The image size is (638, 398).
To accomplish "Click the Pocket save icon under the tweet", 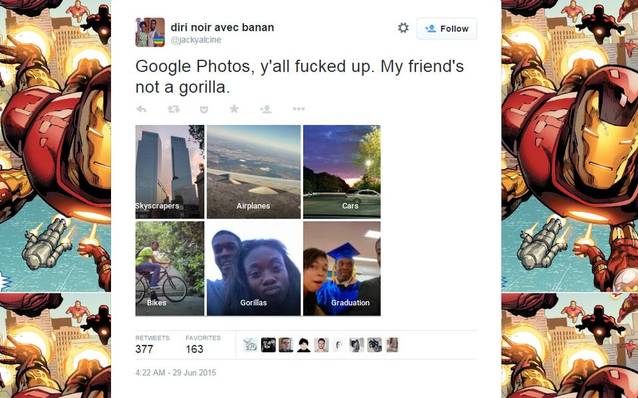I will (204, 109).
